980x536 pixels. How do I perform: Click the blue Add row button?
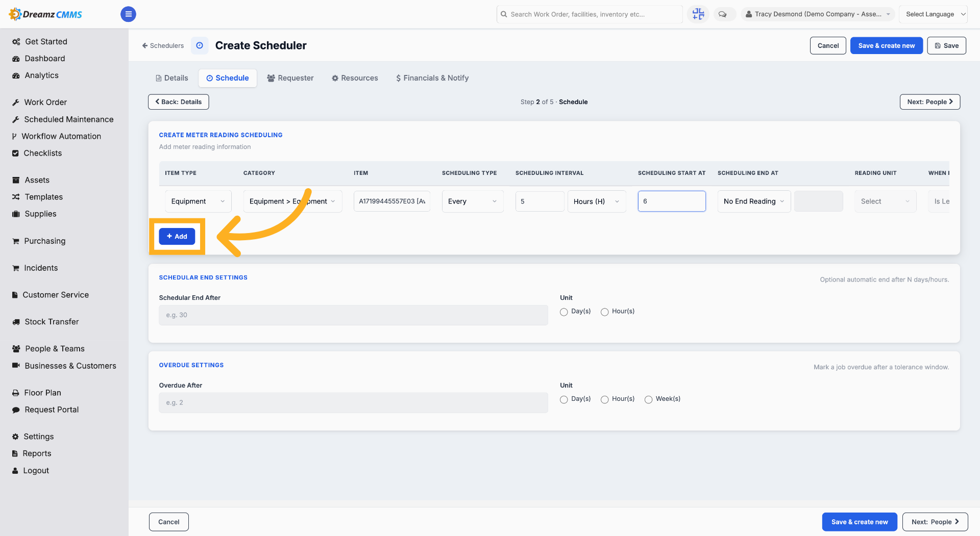coord(177,237)
